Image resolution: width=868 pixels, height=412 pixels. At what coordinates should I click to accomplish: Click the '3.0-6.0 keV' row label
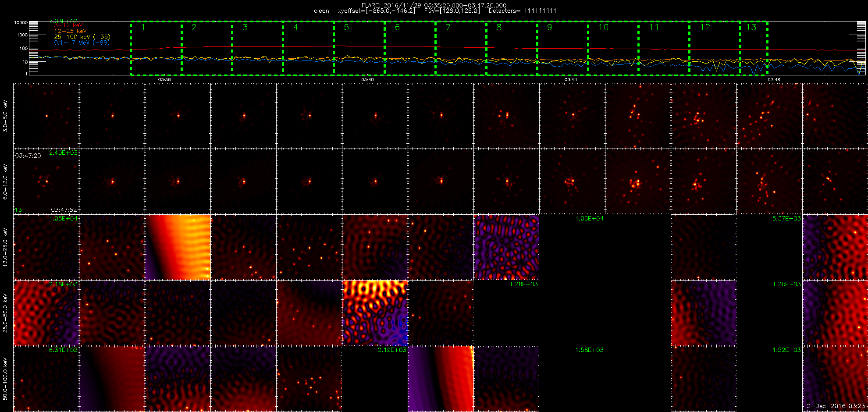pos(5,116)
